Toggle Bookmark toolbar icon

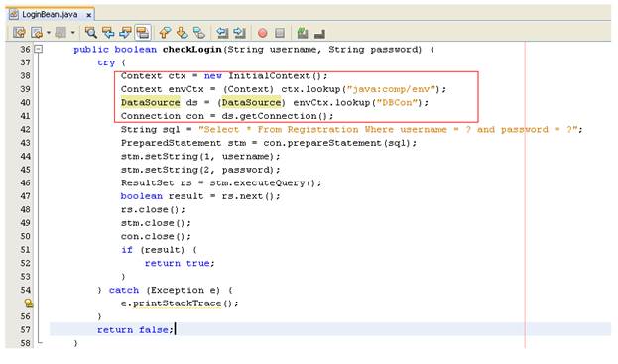199,33
